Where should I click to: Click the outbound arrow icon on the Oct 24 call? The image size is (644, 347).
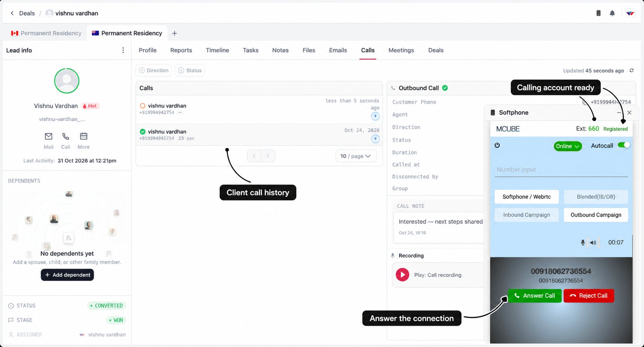375,139
